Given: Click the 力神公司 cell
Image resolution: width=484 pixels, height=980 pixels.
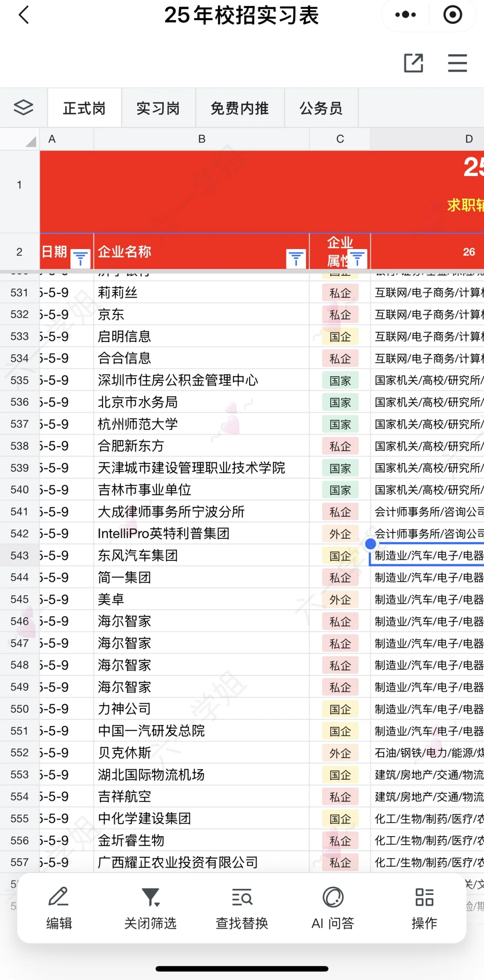Looking at the screenshot, I should tap(202, 709).
